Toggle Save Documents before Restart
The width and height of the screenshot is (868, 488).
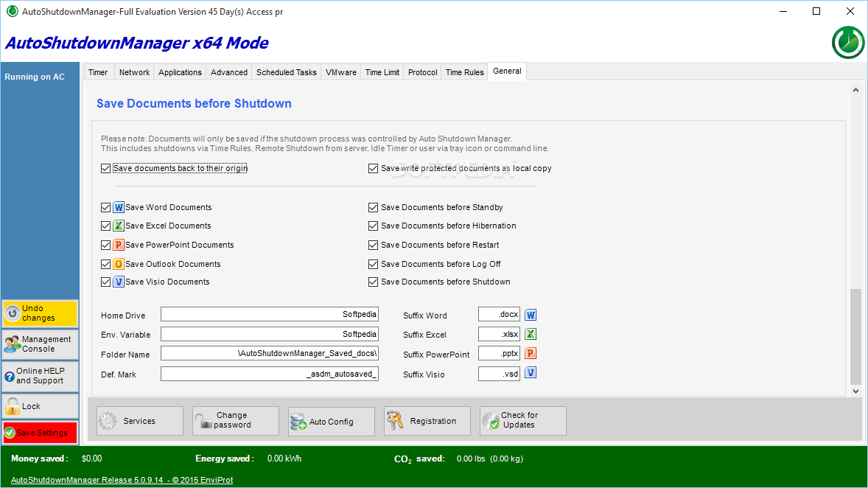(x=373, y=245)
